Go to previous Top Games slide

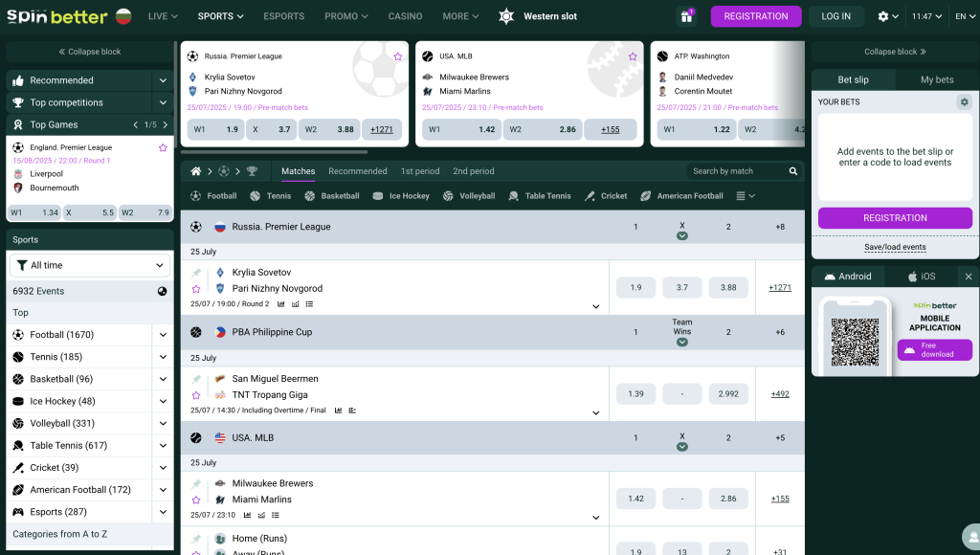136,125
